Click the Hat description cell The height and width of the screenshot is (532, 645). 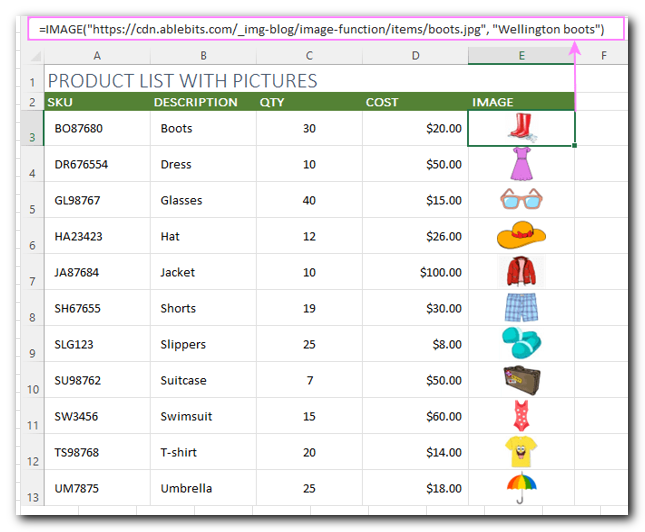click(203, 236)
